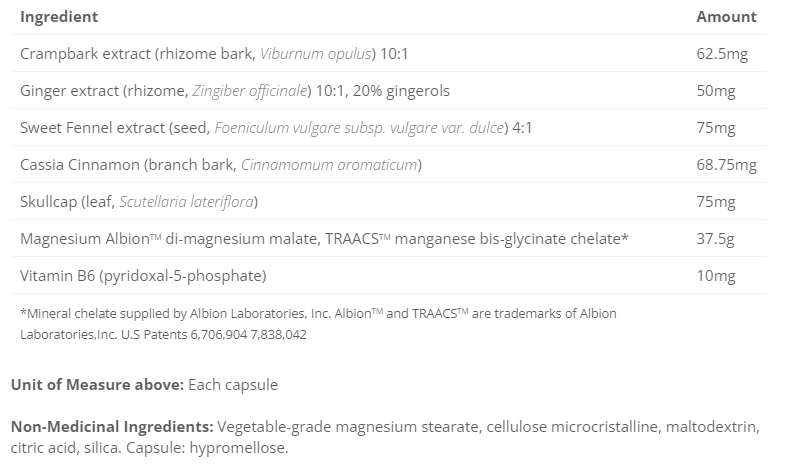Click the Non-Medicinal Ingredients heading
789x467 pixels.
point(112,427)
